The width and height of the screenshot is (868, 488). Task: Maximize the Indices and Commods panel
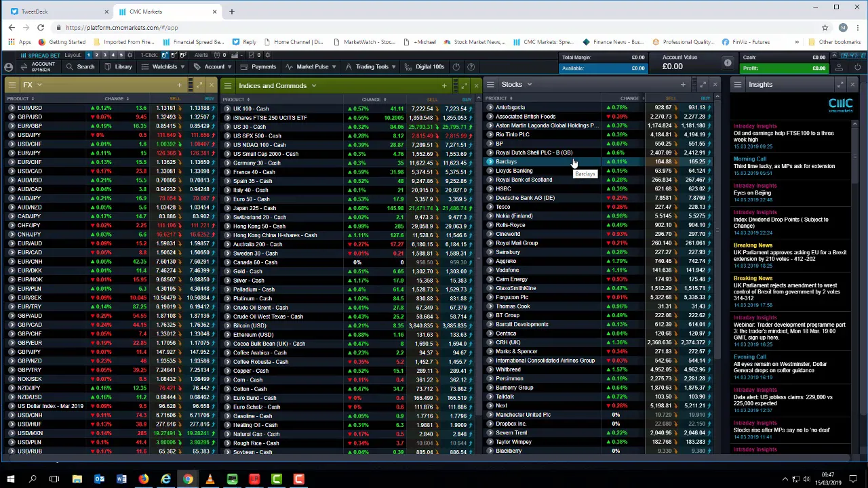(x=465, y=85)
